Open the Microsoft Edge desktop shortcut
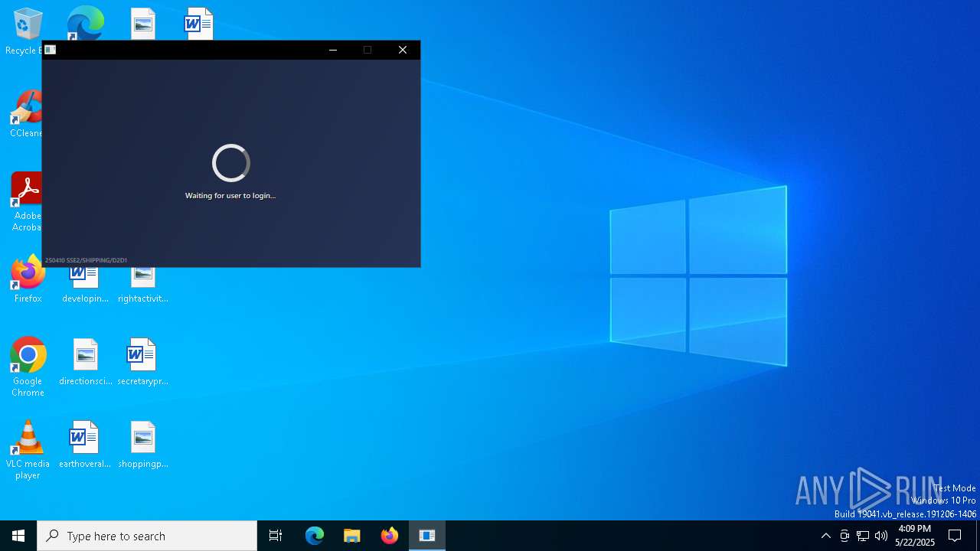Image resolution: width=980 pixels, height=551 pixels. pyautogui.click(x=85, y=23)
